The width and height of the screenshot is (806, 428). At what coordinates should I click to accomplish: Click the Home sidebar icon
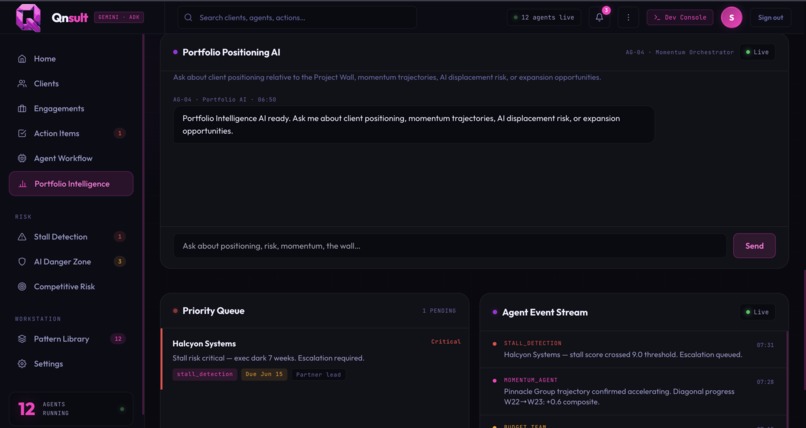click(22, 59)
